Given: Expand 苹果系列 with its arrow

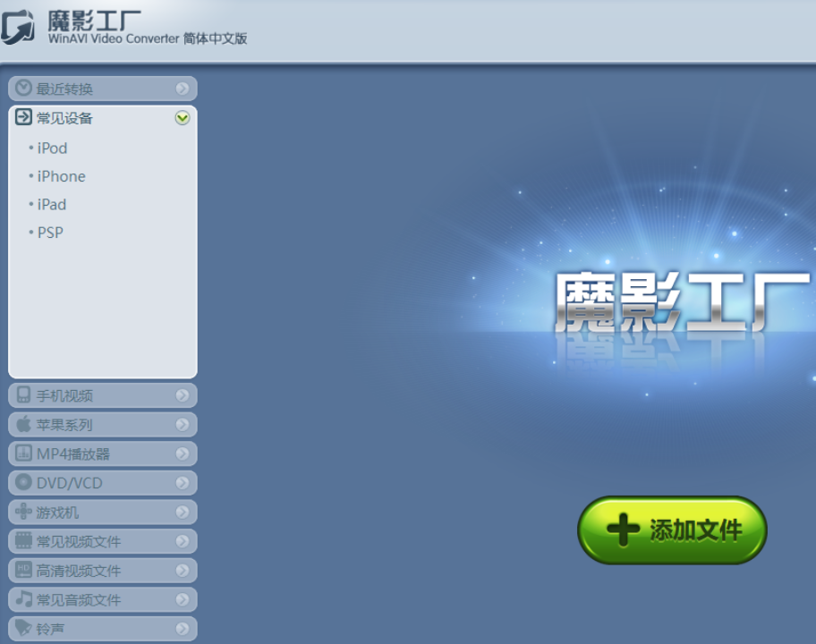Looking at the screenshot, I should pos(183,425).
